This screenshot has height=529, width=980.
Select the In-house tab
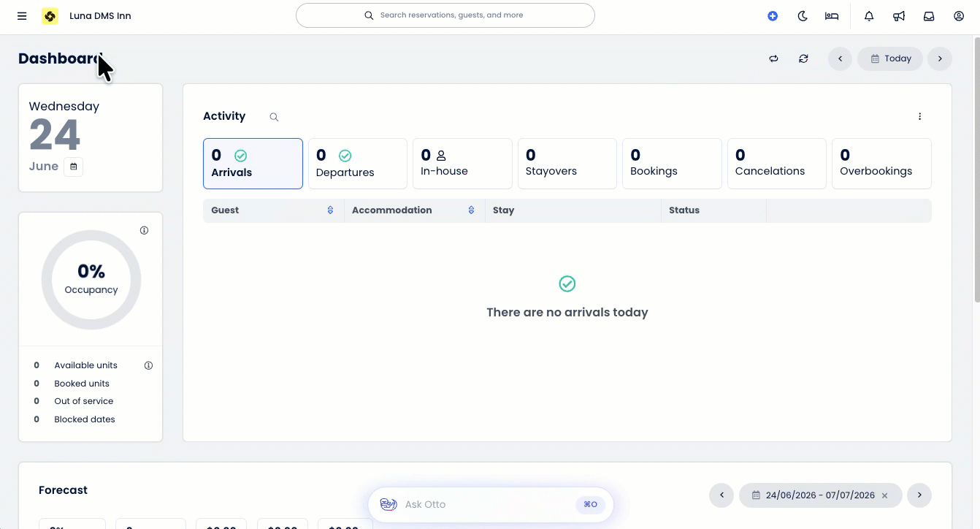(462, 164)
